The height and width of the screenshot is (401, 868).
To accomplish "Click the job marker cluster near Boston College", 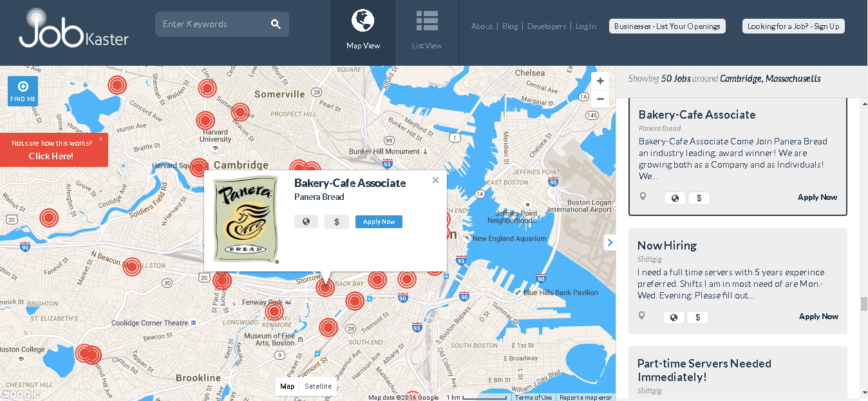I will click(x=89, y=354).
